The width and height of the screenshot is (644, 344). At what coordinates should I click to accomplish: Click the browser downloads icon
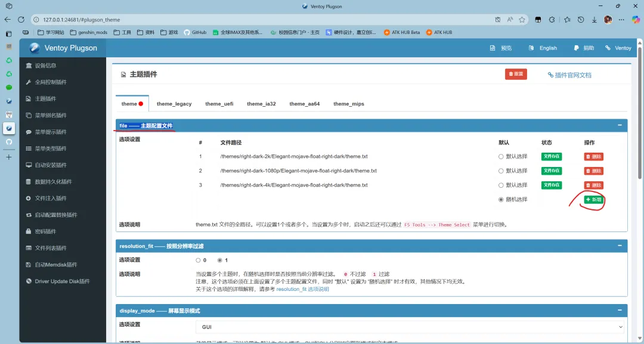click(594, 19)
